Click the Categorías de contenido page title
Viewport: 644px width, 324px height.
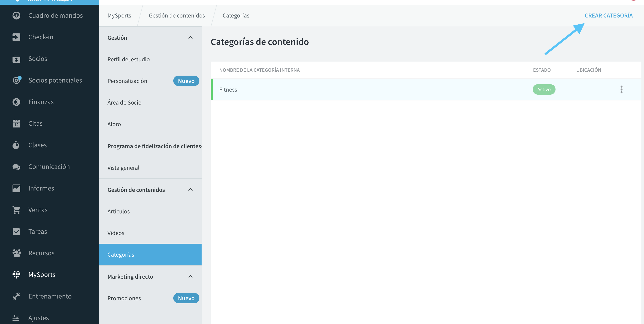pos(260,42)
